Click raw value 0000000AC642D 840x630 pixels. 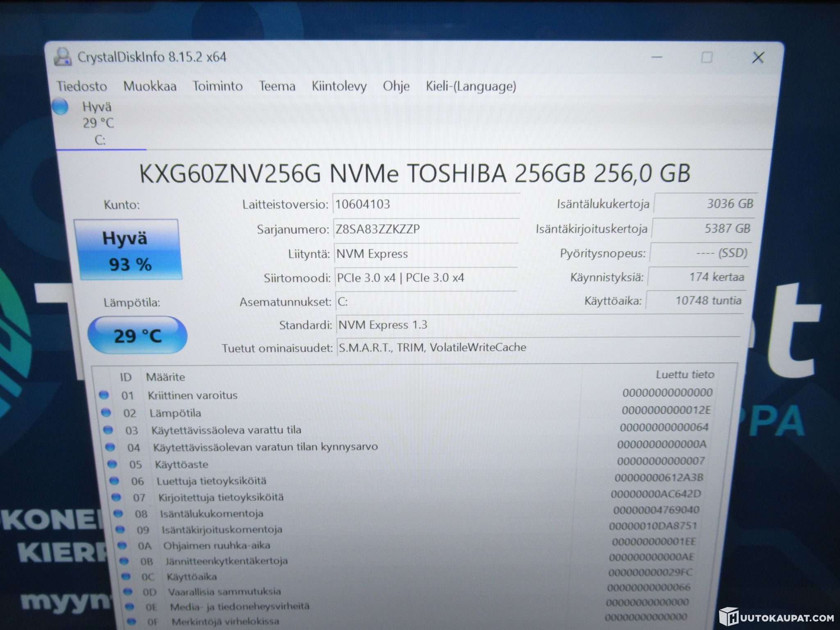coord(656,494)
